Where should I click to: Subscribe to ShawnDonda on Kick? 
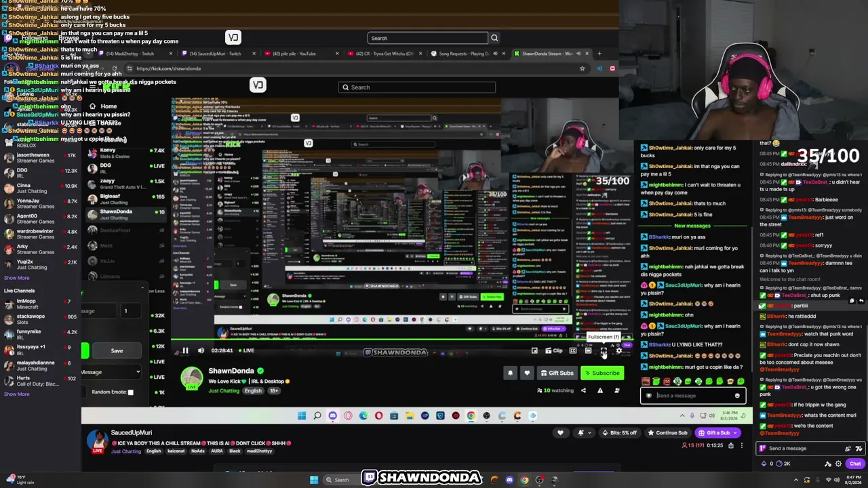tap(601, 373)
